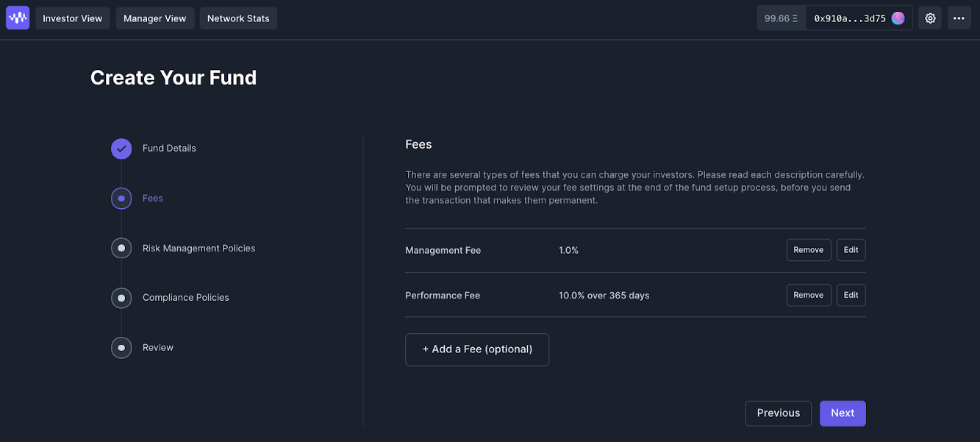Open the three-dot more options menu

point(959,18)
